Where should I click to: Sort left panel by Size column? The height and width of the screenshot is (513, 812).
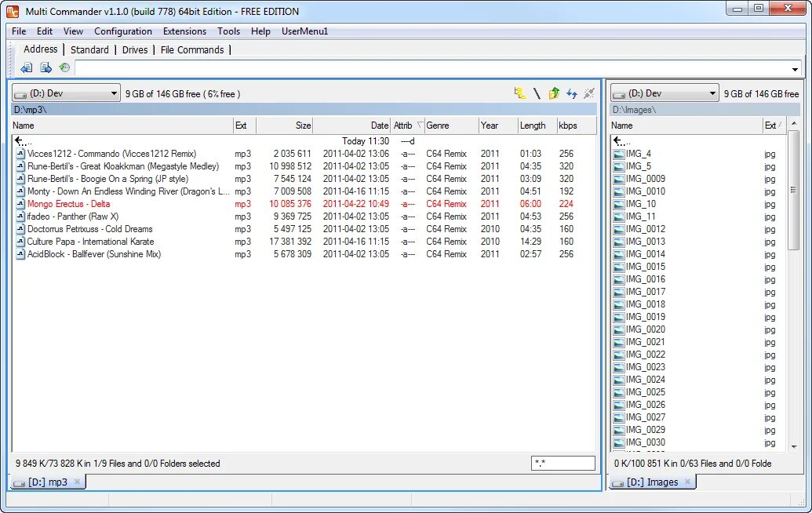[284, 126]
